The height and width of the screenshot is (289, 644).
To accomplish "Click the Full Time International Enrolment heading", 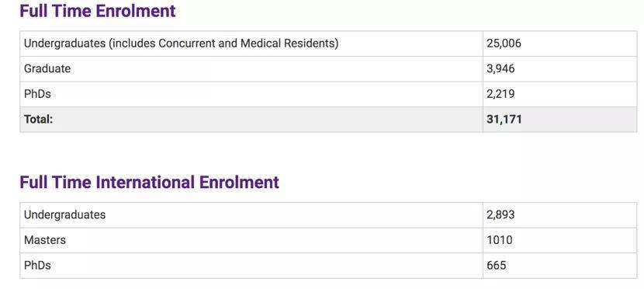I will coord(150,182).
